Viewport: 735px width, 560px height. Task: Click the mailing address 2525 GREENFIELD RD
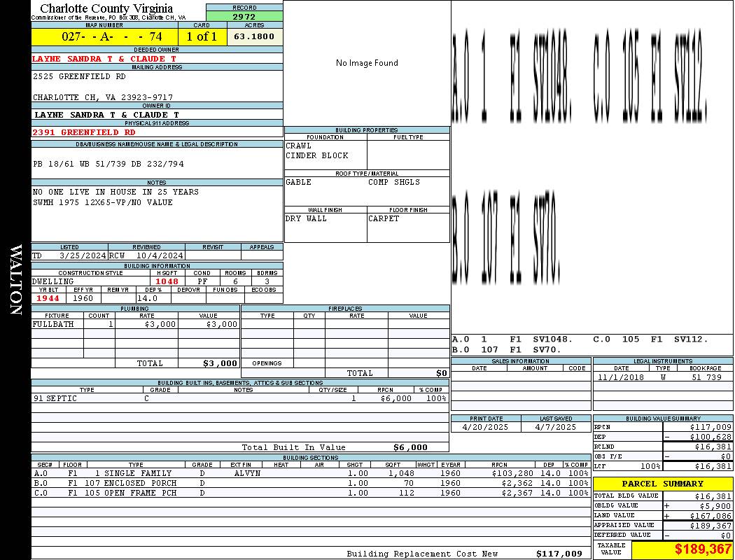(x=79, y=76)
